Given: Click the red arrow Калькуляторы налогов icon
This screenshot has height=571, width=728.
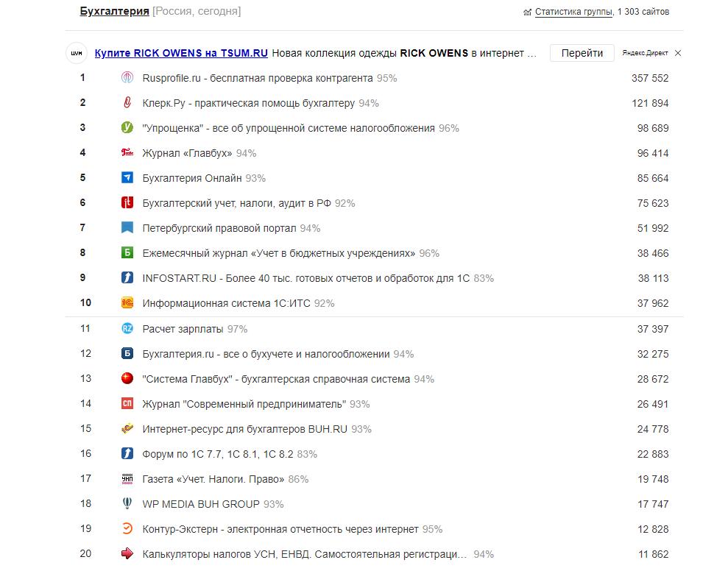Looking at the screenshot, I should tap(127, 554).
